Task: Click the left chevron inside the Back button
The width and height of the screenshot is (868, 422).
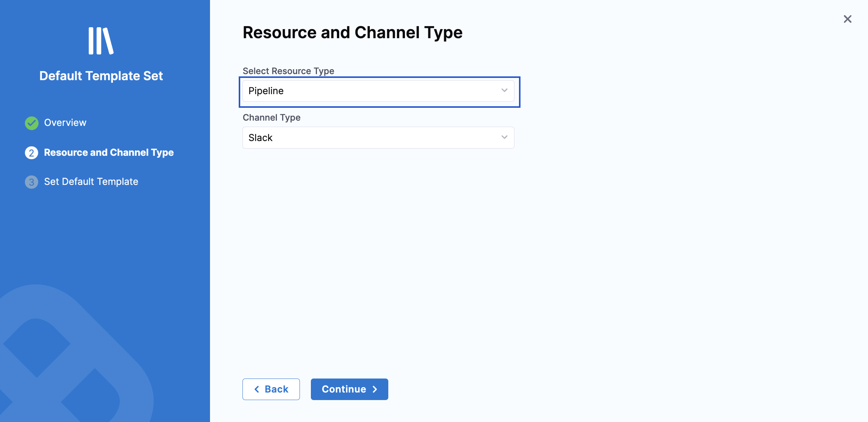Action: point(257,389)
